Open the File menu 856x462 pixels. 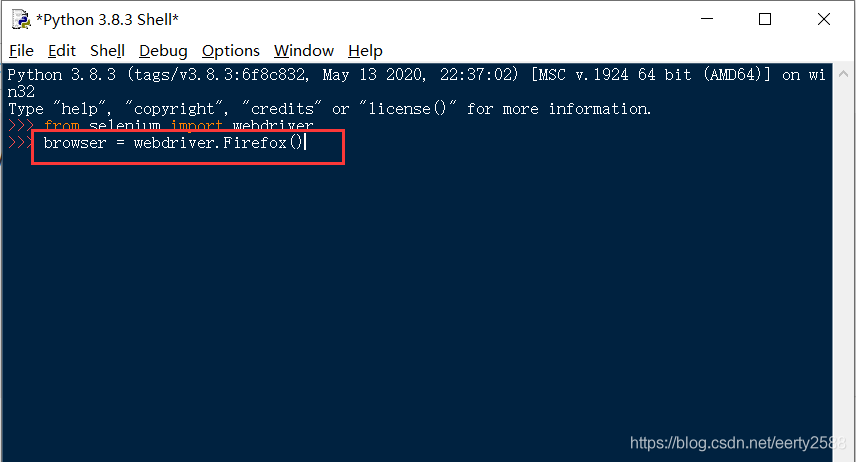[x=21, y=51]
